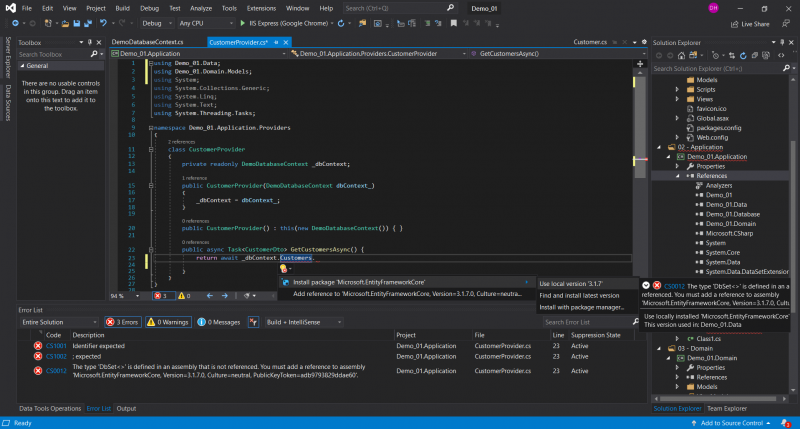The image size is (800, 429).
Task: Click the lightbulb quick actions icon
Action: (x=285, y=268)
